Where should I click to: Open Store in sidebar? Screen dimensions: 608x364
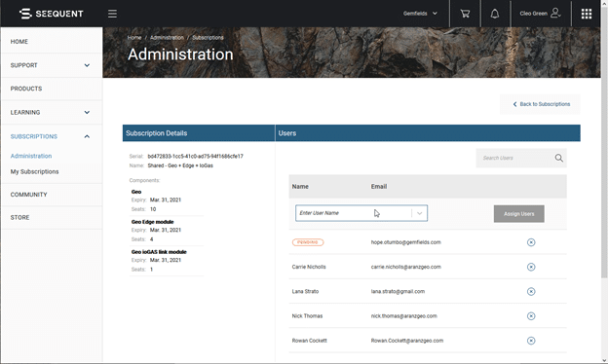tap(19, 218)
